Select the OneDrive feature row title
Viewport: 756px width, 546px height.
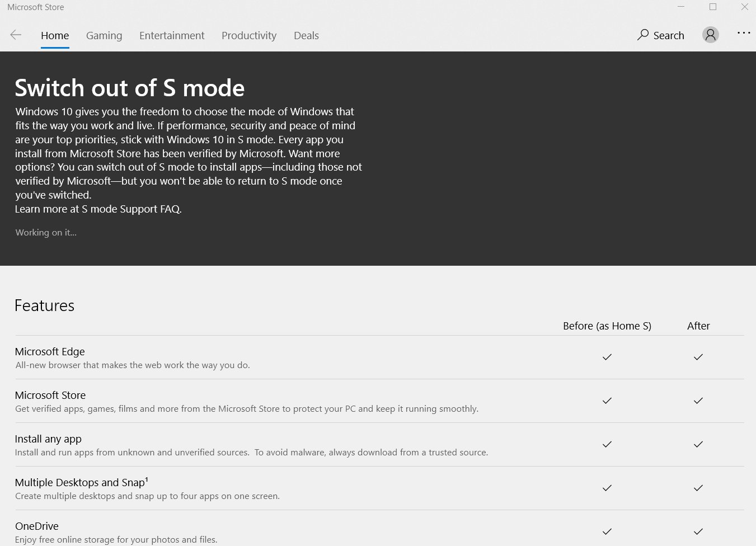click(37, 526)
